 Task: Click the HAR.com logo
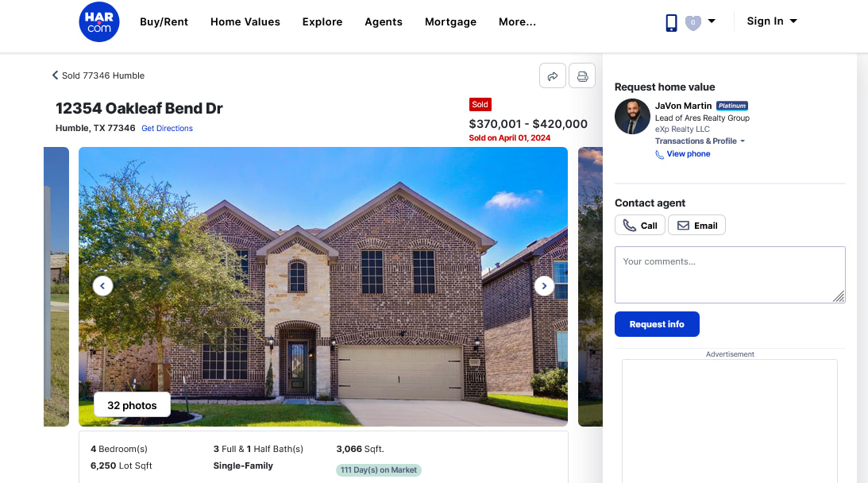(99, 21)
